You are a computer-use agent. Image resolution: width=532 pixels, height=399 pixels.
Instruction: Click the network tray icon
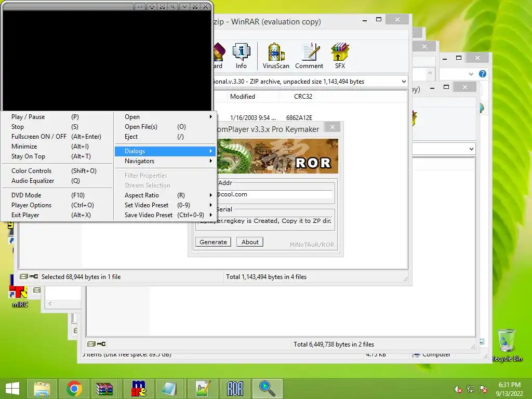471,389
